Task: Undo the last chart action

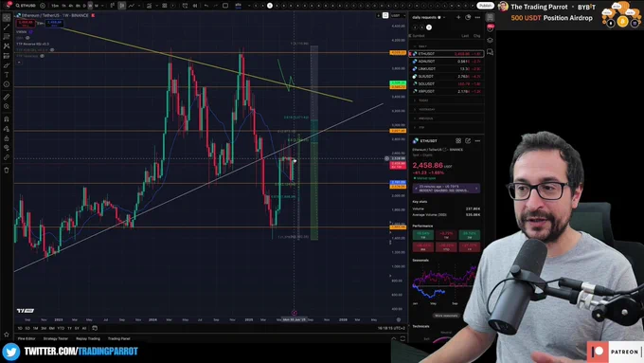Action: 206,6
